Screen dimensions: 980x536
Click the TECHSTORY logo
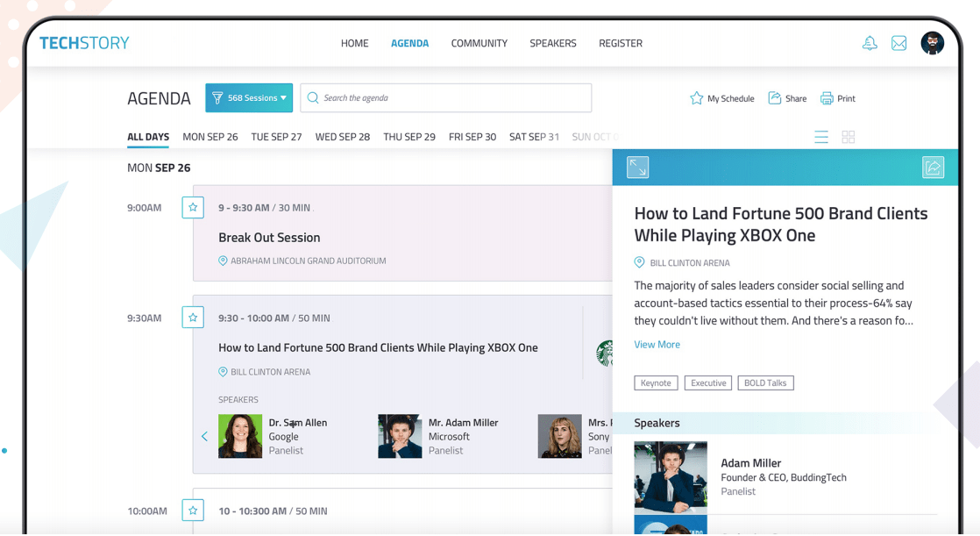click(x=84, y=42)
